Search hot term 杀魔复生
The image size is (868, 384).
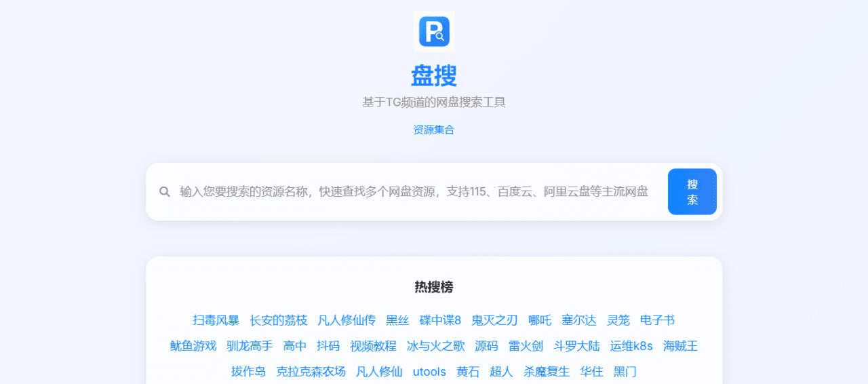click(547, 372)
